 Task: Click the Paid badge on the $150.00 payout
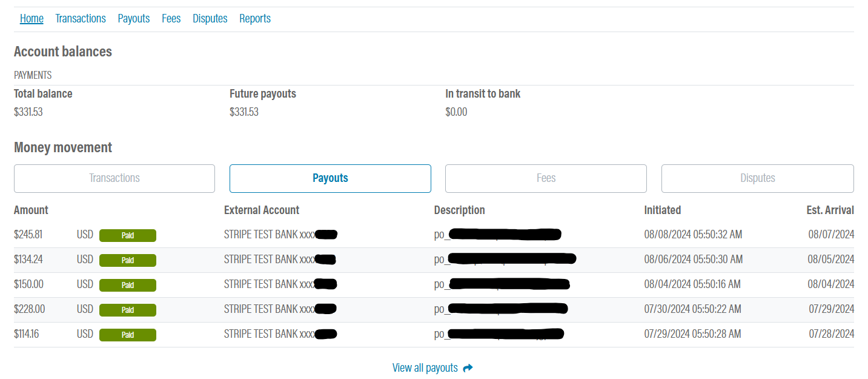pos(127,285)
